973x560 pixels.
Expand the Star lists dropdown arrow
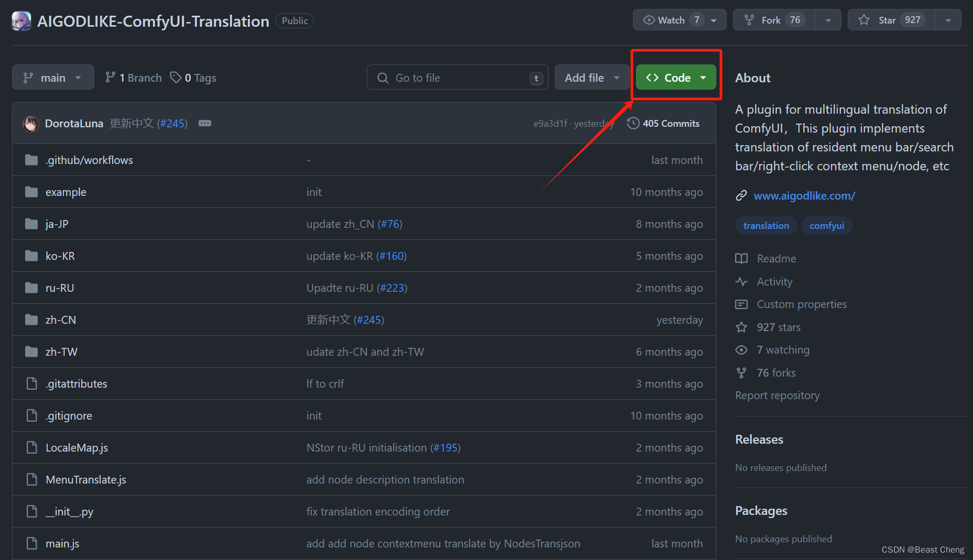click(x=948, y=20)
